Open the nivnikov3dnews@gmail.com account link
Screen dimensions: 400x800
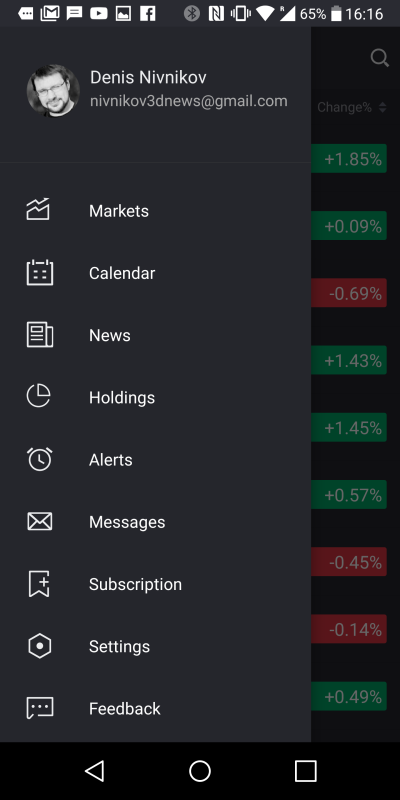tap(189, 101)
